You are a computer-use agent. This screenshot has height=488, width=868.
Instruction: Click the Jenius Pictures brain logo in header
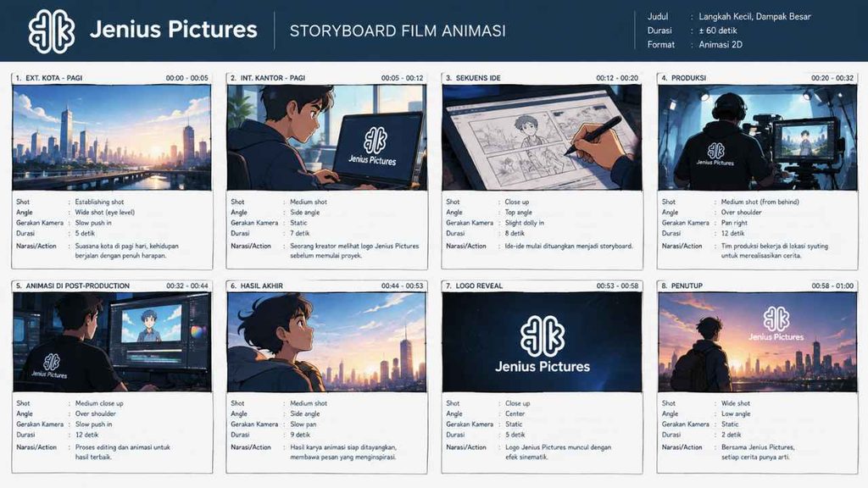(x=52, y=31)
